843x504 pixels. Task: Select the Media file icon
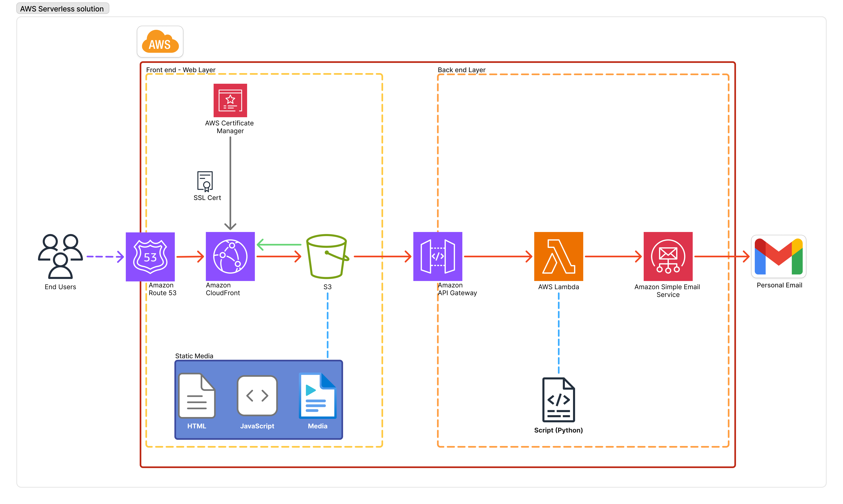317,395
